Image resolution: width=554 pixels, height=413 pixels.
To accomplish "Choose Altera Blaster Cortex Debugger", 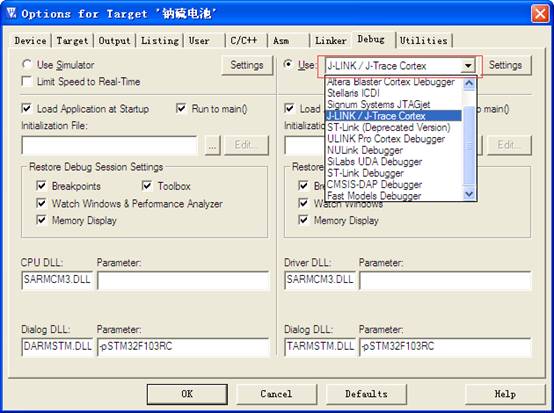I will [394, 82].
